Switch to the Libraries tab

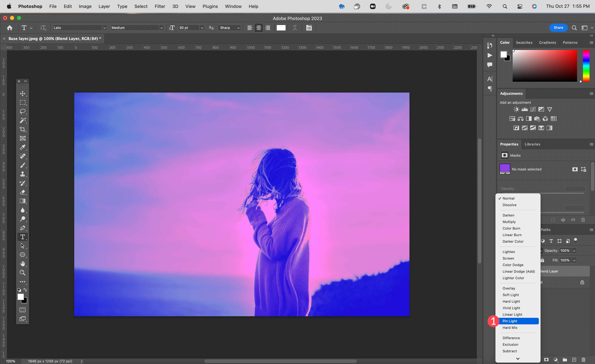[x=532, y=144]
